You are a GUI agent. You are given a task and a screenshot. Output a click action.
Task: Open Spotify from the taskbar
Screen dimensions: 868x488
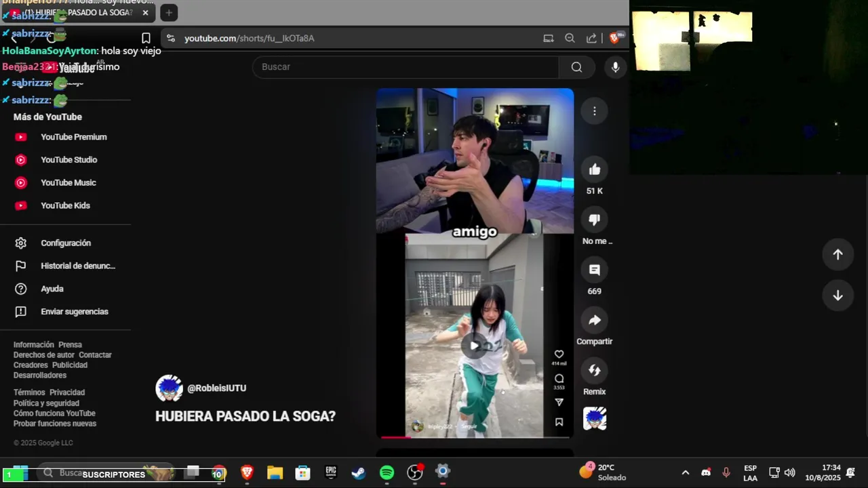(387, 473)
